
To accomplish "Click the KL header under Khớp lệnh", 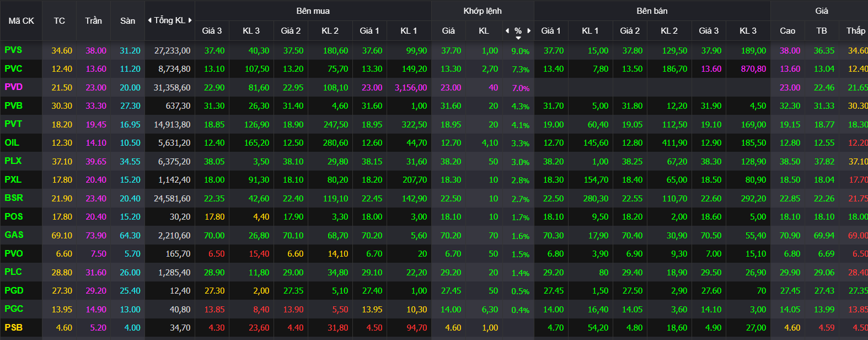I will click(x=484, y=31).
